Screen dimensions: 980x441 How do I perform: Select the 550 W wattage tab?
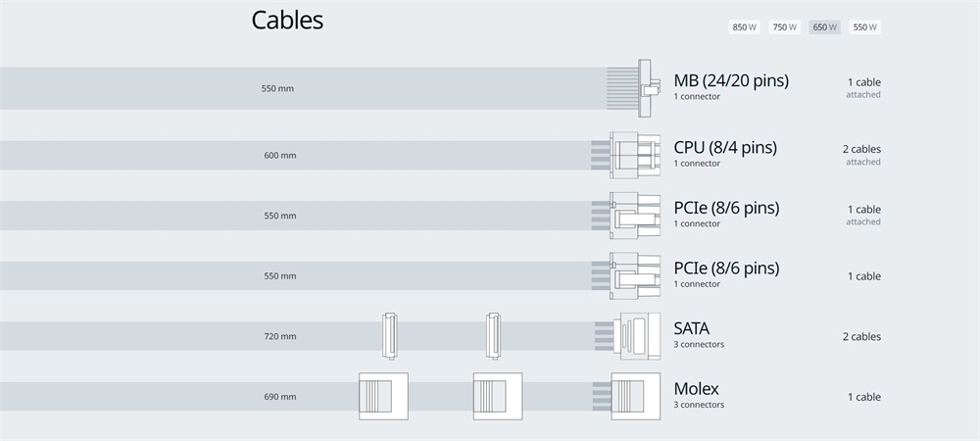(x=865, y=26)
